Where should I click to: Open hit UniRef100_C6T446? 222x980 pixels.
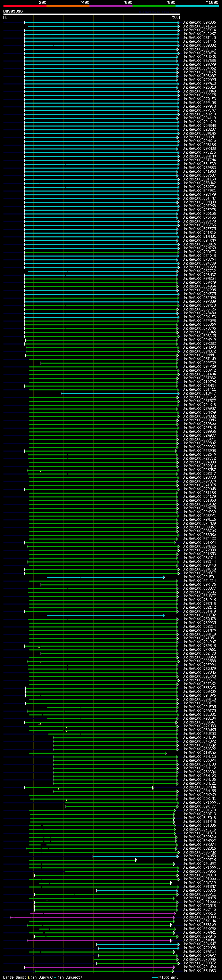(x=199, y=41)
